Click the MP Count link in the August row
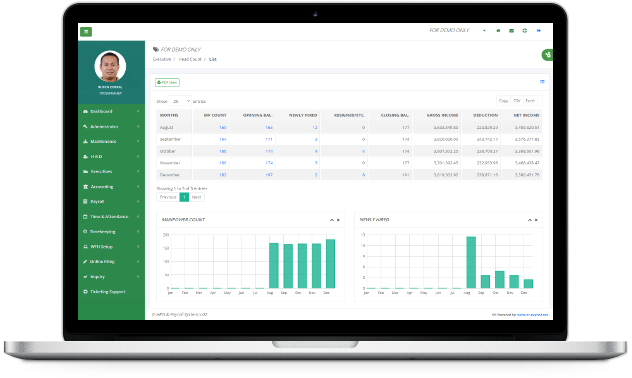Viewport: 632px width, 378px height. pos(222,128)
